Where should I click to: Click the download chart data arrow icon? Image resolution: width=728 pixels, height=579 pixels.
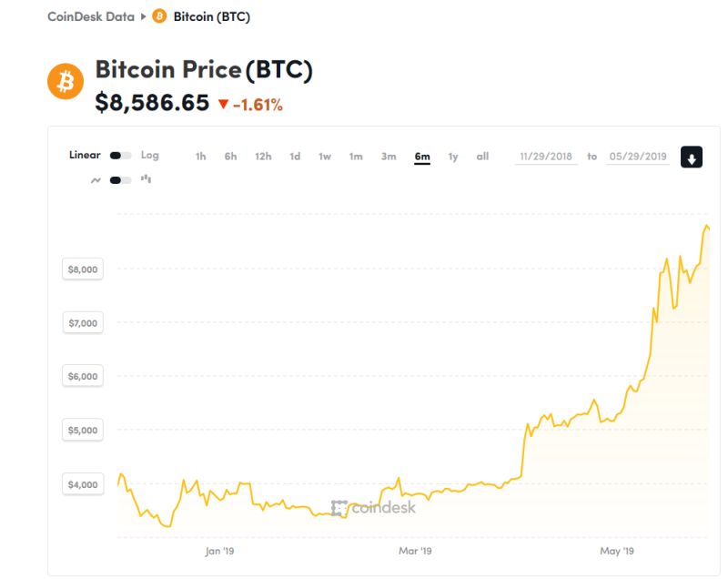click(x=692, y=157)
